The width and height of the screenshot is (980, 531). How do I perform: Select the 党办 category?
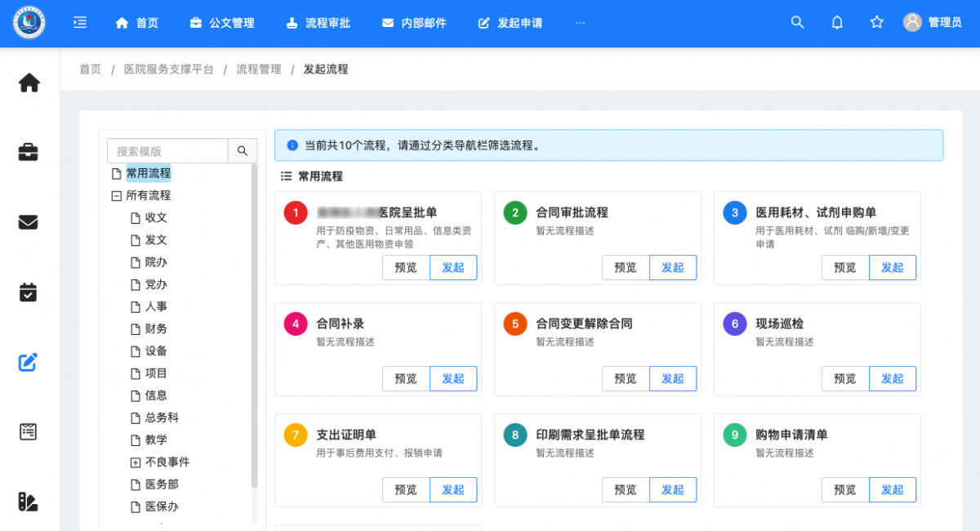coord(156,284)
